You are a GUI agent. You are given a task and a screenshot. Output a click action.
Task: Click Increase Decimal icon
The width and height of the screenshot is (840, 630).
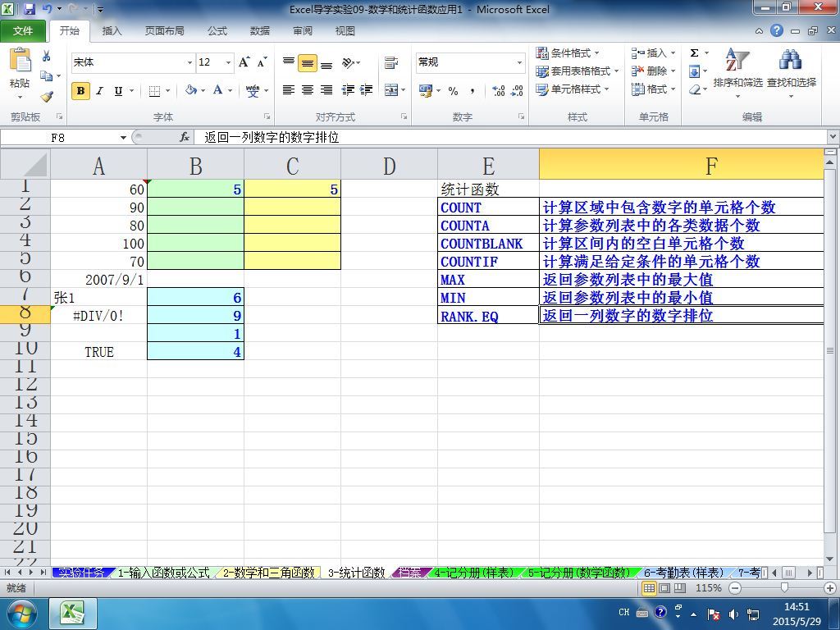(498, 90)
